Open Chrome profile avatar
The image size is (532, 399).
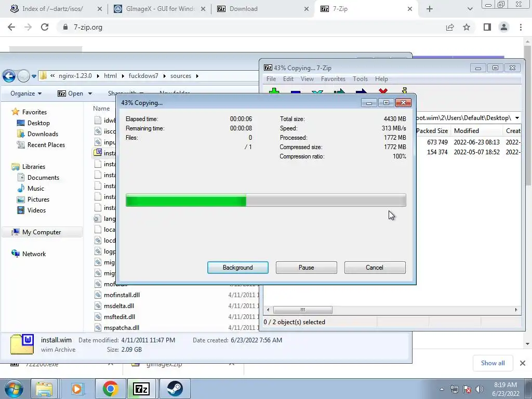pyautogui.click(x=504, y=27)
